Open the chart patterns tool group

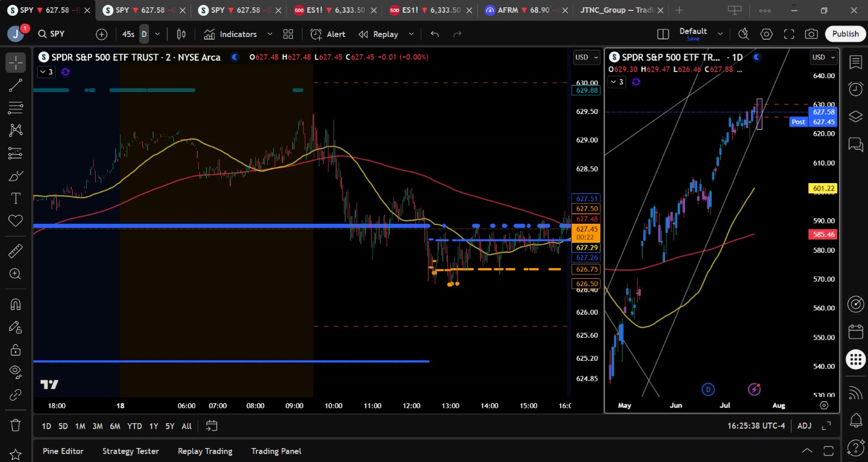click(x=16, y=130)
